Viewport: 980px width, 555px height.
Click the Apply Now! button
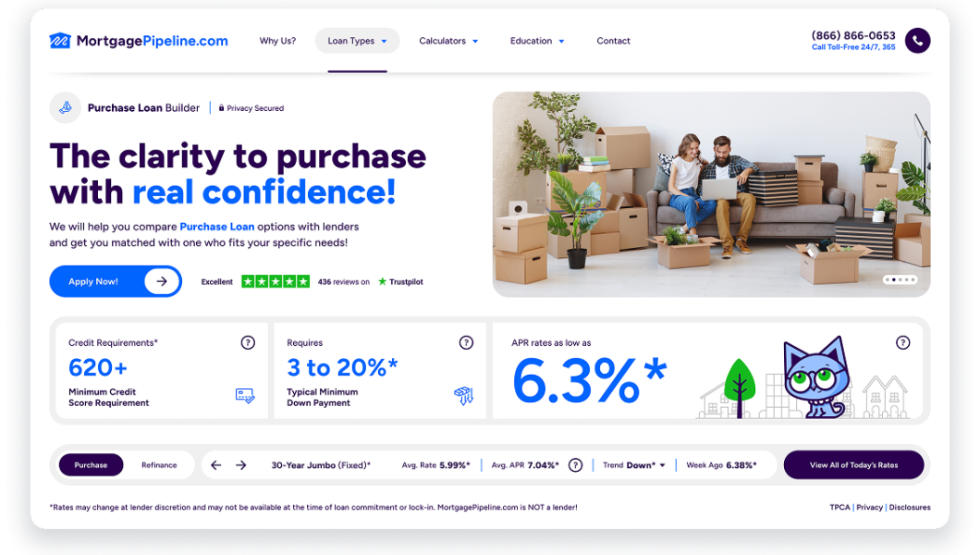116,281
